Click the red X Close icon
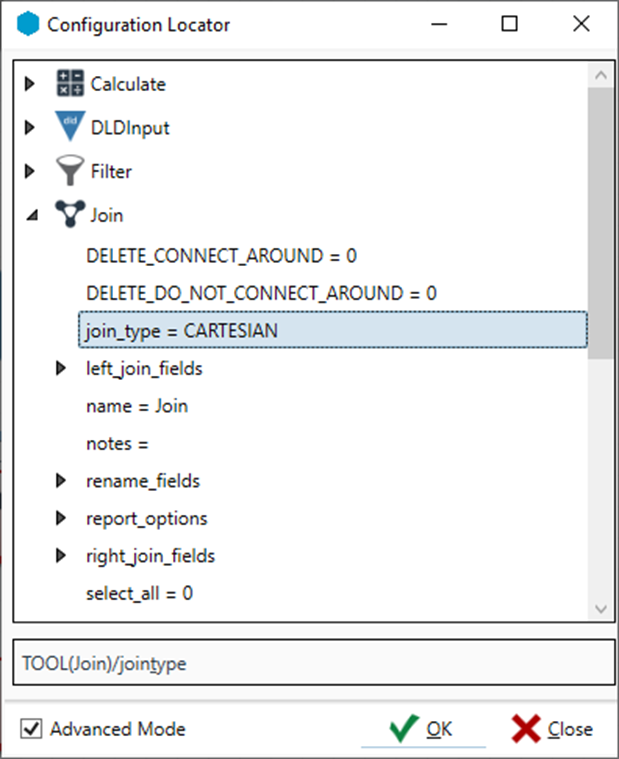 (526, 729)
